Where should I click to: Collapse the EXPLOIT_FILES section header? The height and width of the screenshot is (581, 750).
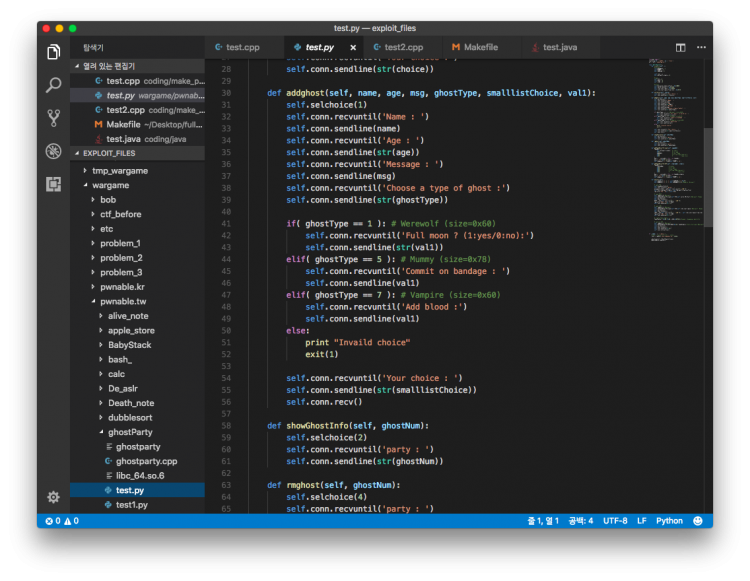point(109,153)
